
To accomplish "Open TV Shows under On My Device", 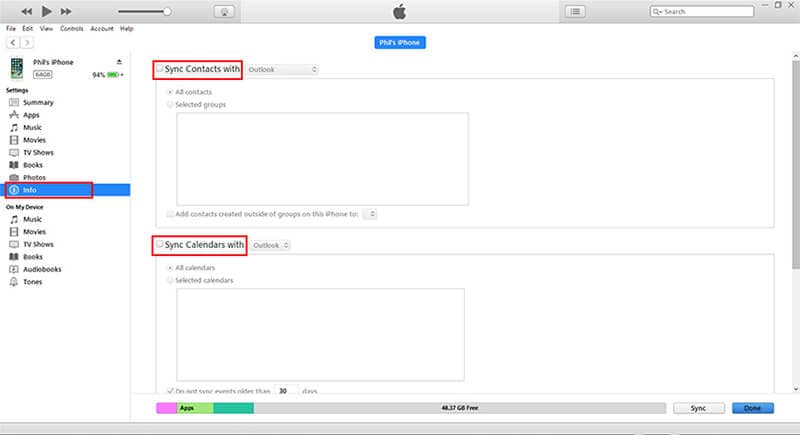I will [38, 244].
